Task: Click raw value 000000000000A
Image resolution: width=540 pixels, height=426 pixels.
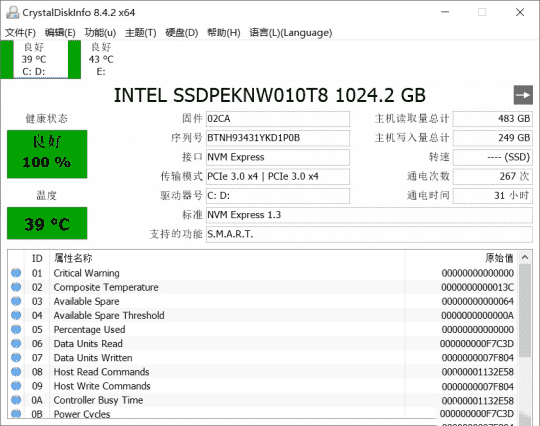Action: pos(477,315)
